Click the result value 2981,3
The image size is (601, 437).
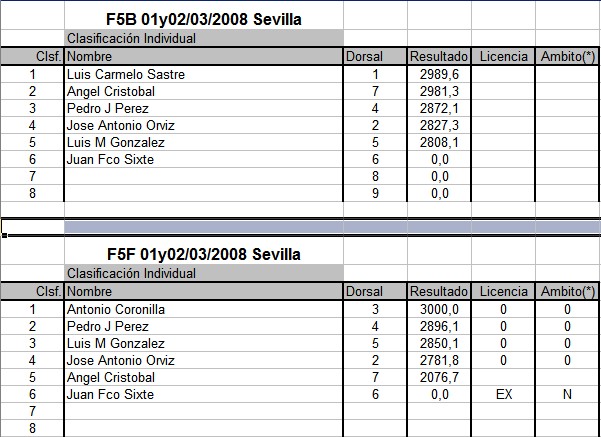pos(439,91)
